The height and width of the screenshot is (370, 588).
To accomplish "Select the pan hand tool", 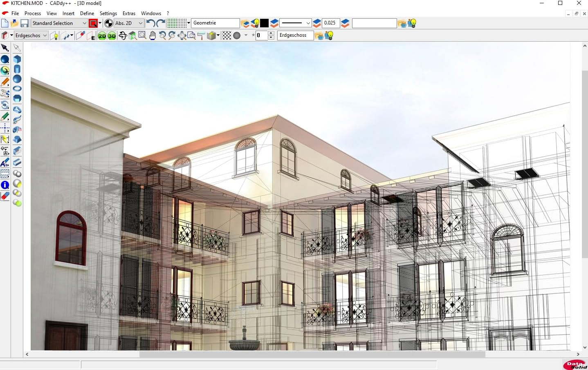I will click(152, 36).
